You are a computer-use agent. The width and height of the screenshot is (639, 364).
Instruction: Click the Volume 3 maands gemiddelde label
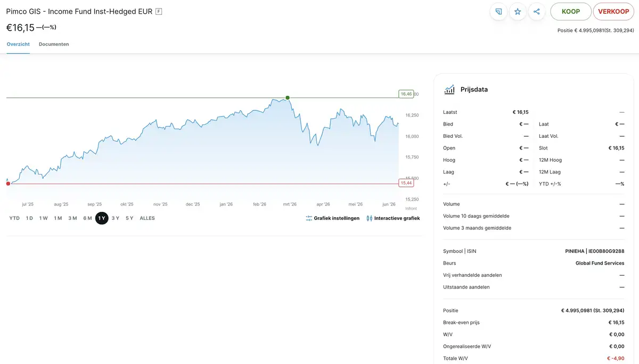477,228
